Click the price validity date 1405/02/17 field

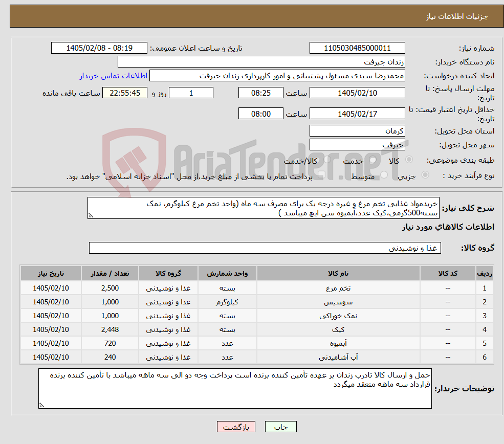pos(357,114)
